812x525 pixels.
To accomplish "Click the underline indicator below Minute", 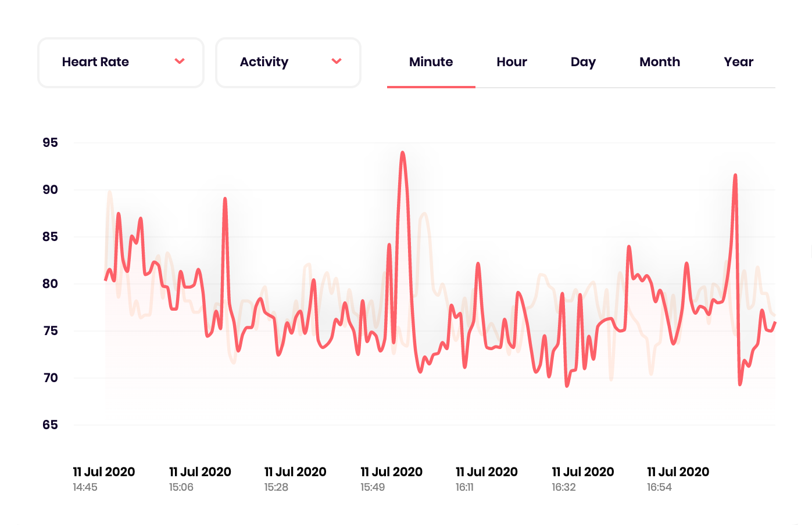I will point(431,87).
